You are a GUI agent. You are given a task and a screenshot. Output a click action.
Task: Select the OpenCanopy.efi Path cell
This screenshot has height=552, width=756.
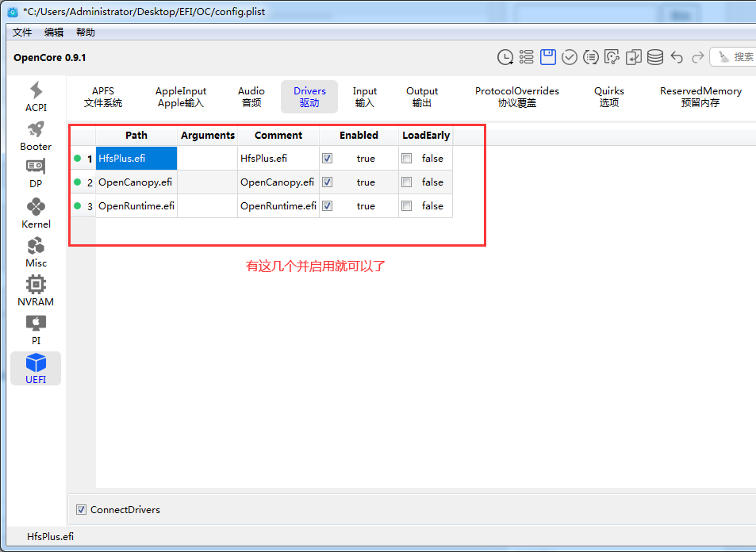pos(136,182)
